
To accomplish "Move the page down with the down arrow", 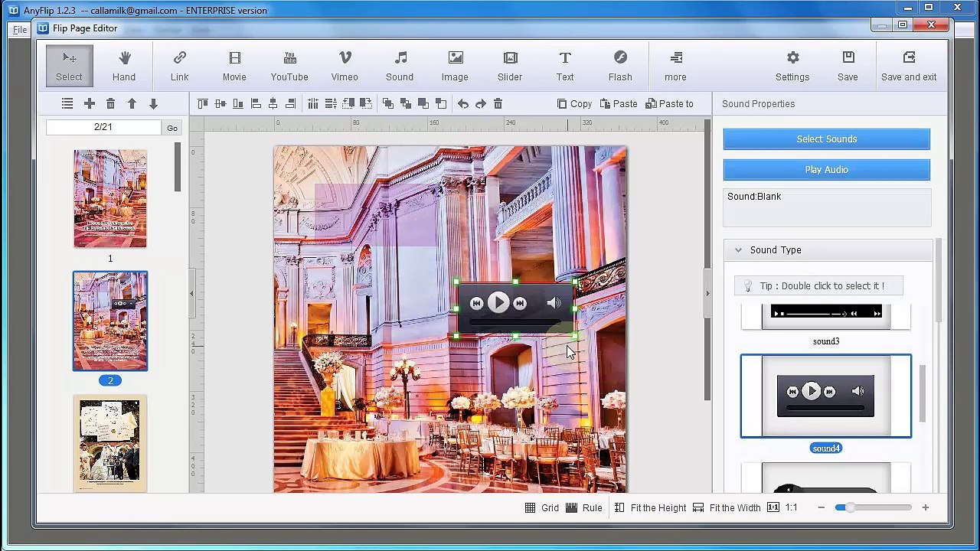I will pyautogui.click(x=153, y=103).
